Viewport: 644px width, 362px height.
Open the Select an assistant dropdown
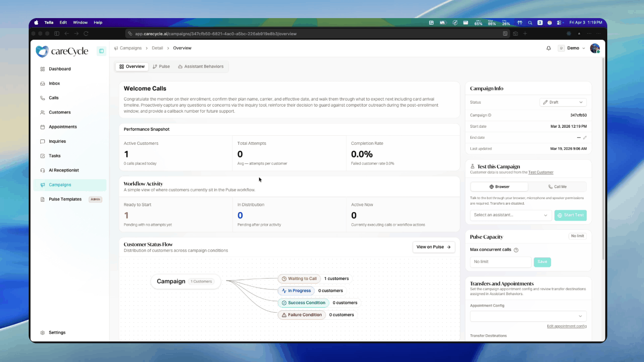pos(510,215)
